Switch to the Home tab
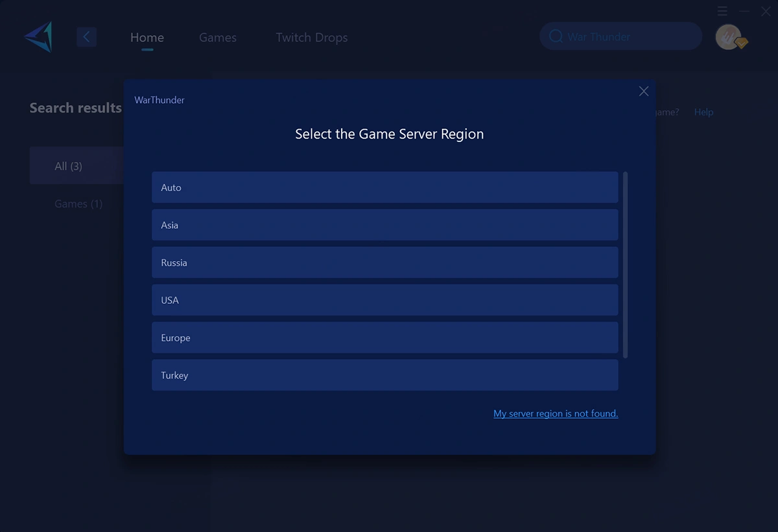 pos(147,38)
